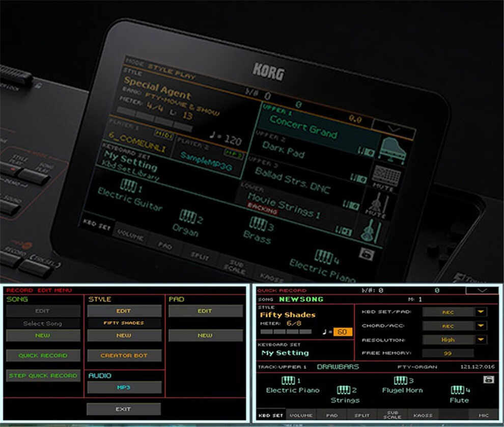Unmute the muted synth pad icon on Korg display
504x427 pixels.
pos(386,176)
